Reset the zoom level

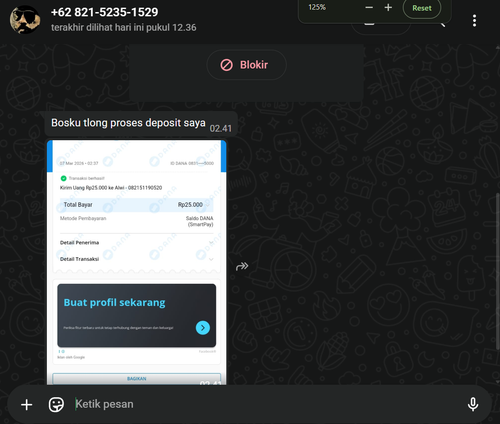tap(422, 8)
